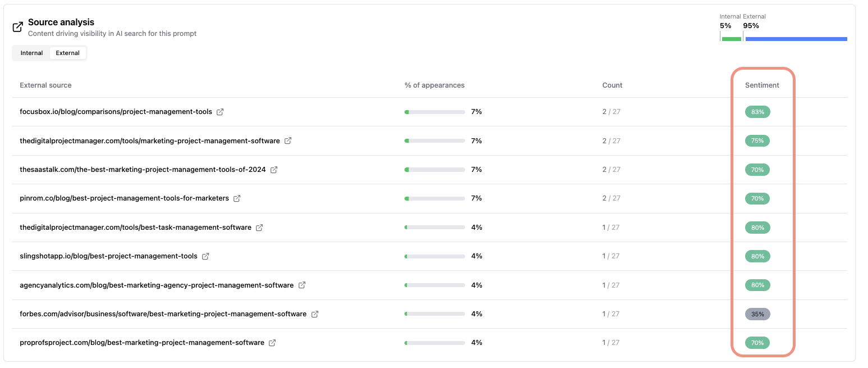Click the focusbox.io project-management-tools link
Screen dimensions: 868x368
(116, 112)
